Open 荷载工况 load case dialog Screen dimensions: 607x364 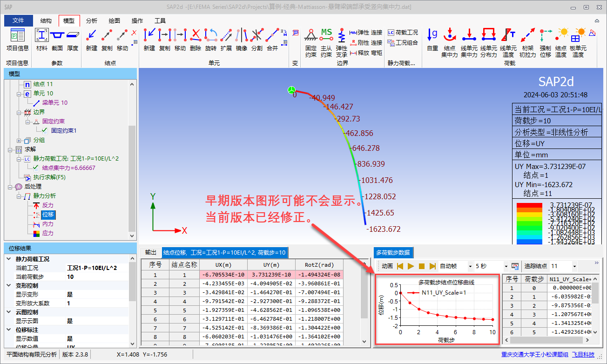click(x=403, y=33)
